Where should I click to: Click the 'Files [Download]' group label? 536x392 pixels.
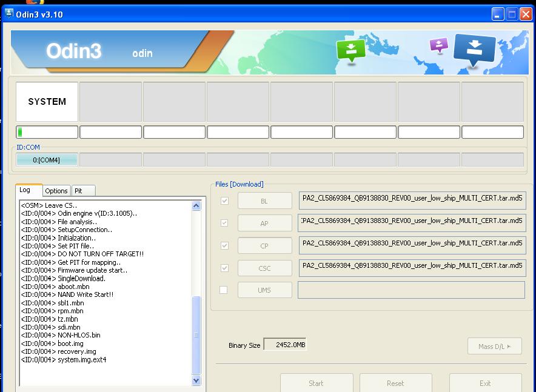(240, 184)
